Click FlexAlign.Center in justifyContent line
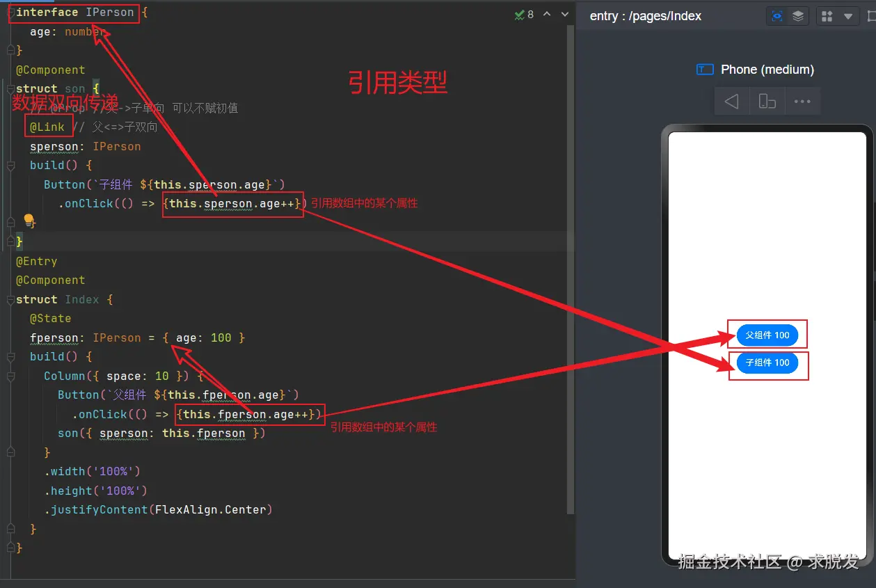This screenshot has height=588, width=876. (211, 510)
